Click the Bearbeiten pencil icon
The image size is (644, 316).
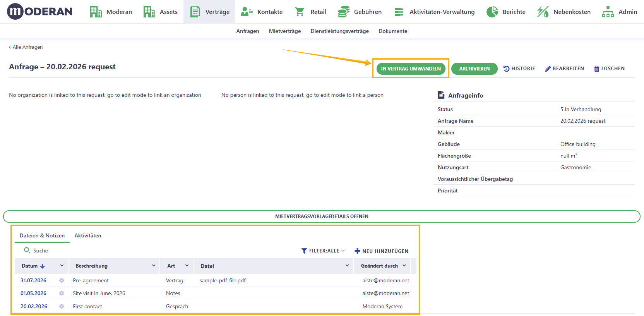548,69
